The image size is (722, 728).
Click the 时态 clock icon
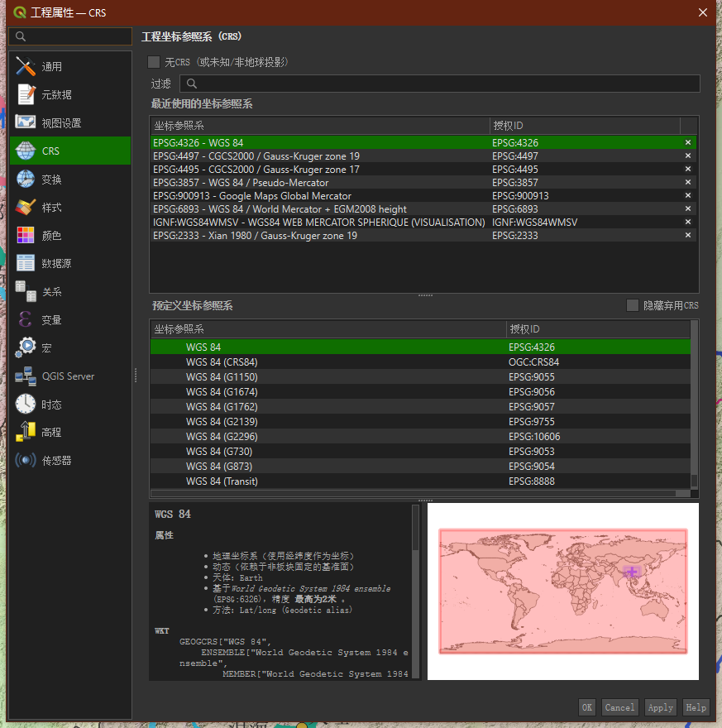tap(26, 405)
